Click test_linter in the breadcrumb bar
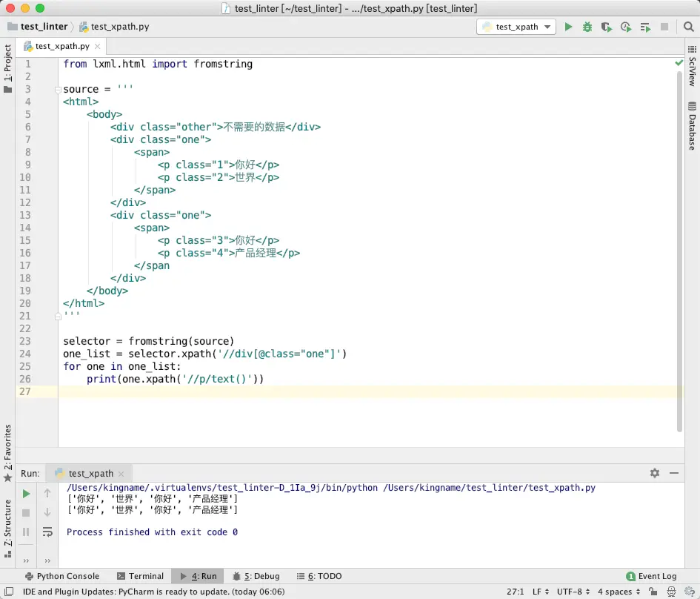This screenshot has width=700, height=599. tap(44, 27)
